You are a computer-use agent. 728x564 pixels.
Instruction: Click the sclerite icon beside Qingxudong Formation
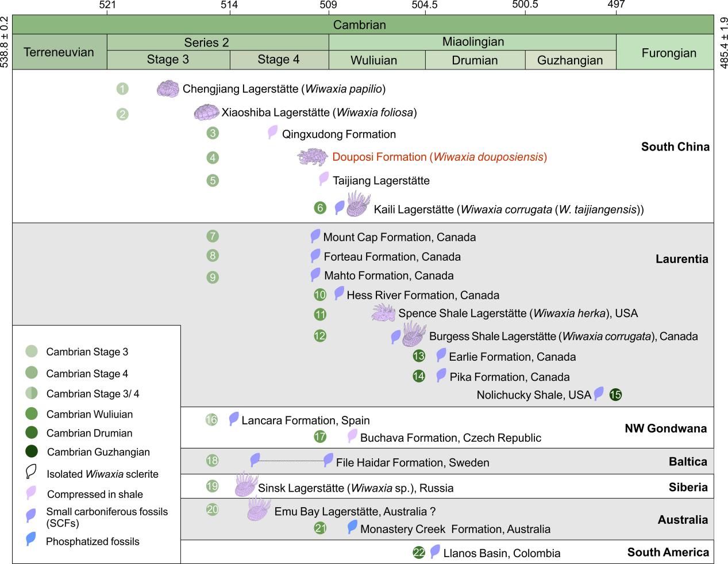(x=273, y=133)
